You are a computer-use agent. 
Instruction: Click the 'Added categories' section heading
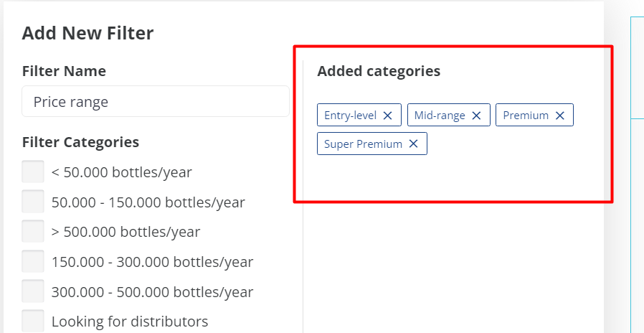point(379,71)
